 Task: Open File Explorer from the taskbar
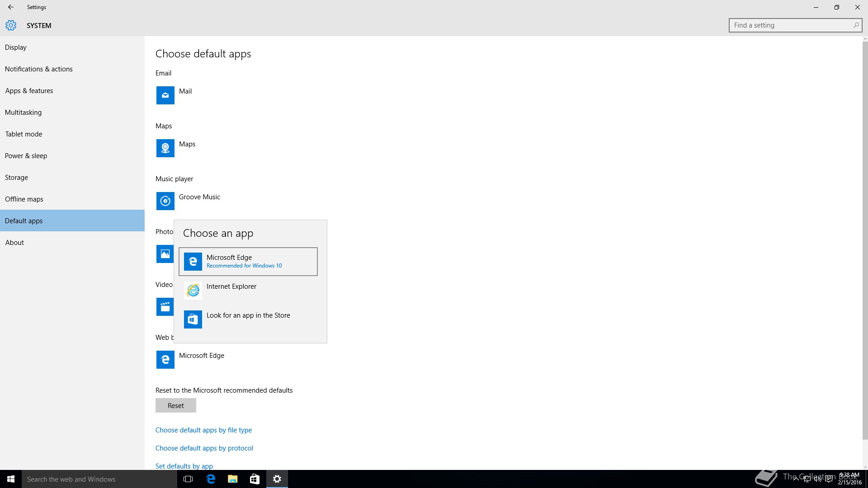pyautogui.click(x=233, y=479)
